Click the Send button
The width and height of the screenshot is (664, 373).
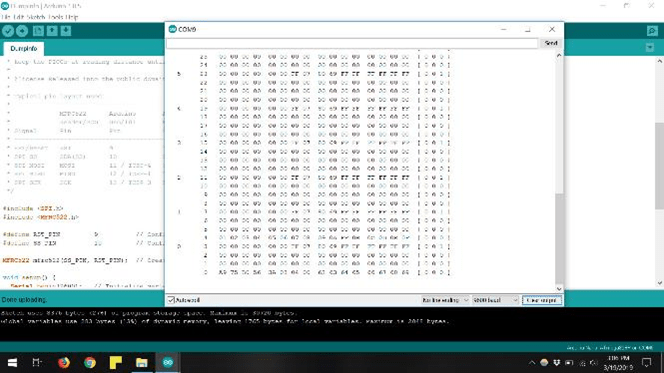[x=551, y=43]
